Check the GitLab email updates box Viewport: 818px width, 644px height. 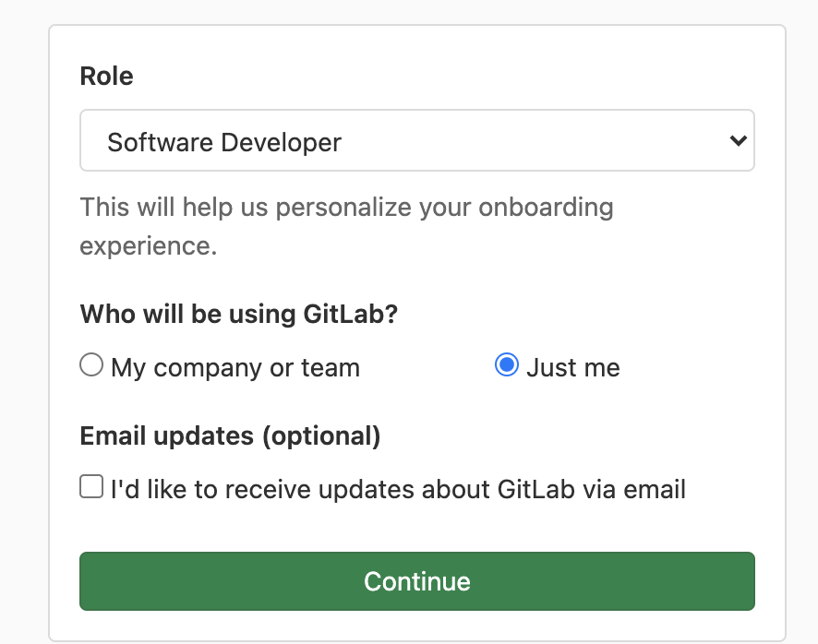(x=90, y=486)
